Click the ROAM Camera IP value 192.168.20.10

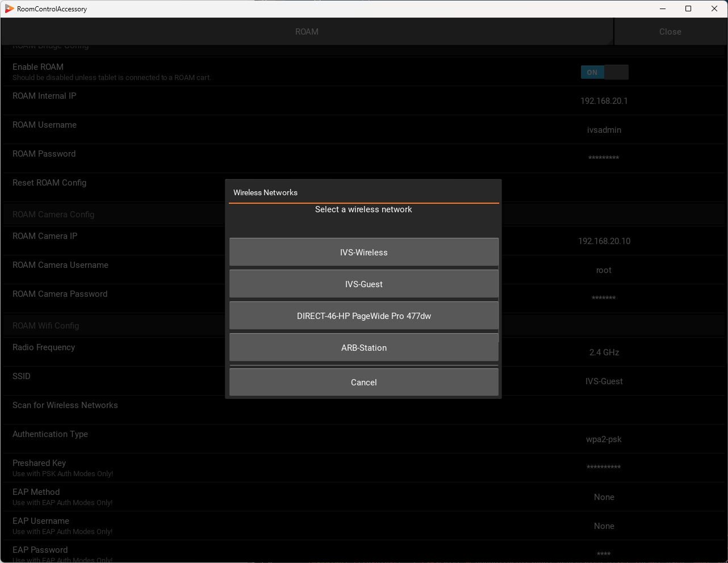tap(604, 241)
